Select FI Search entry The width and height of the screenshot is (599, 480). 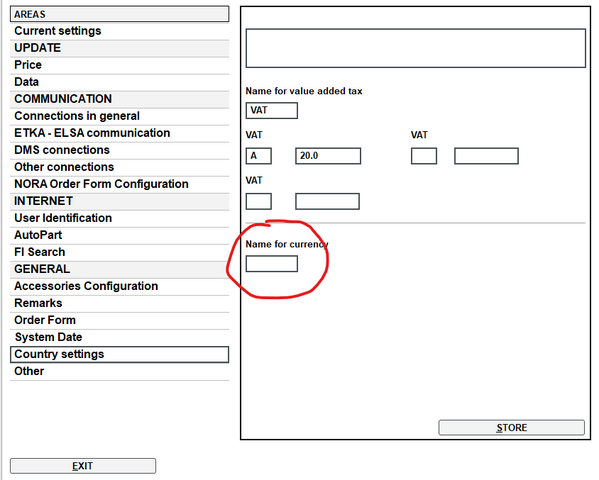coord(119,252)
